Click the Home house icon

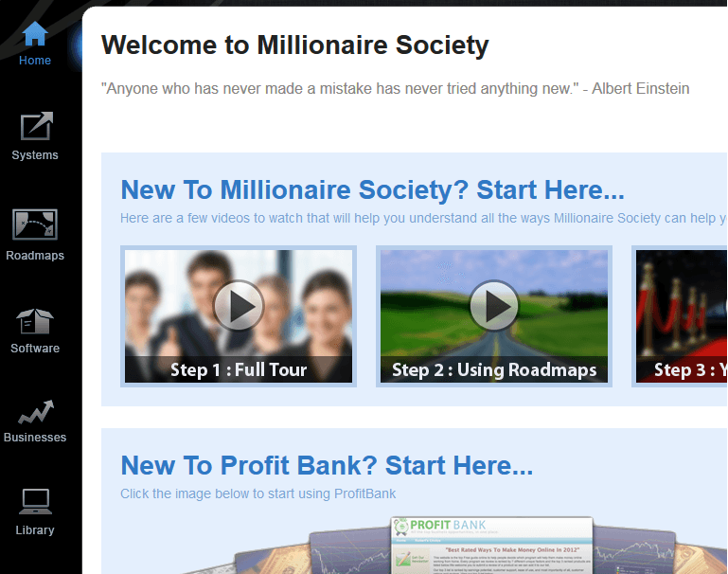click(x=35, y=33)
